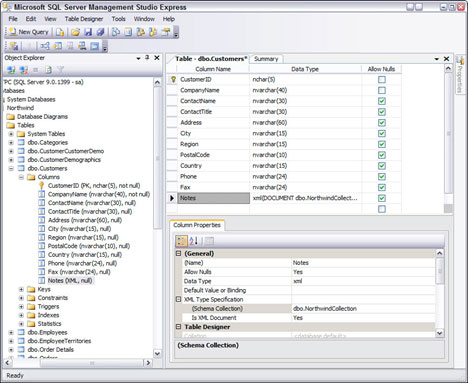Open the Table Designer menu
This screenshot has width=469, height=384.
(x=84, y=19)
